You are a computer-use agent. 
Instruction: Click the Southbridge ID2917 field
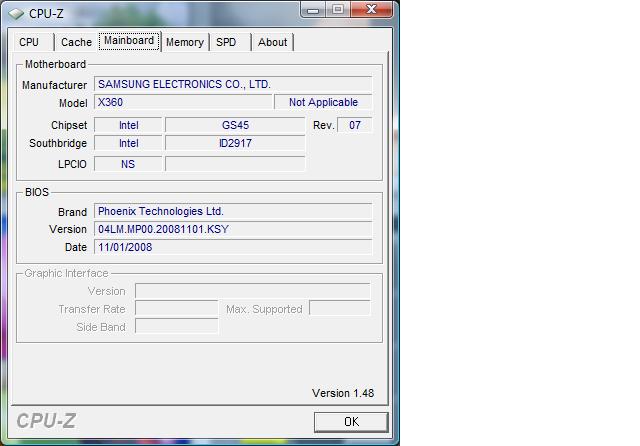coord(235,143)
